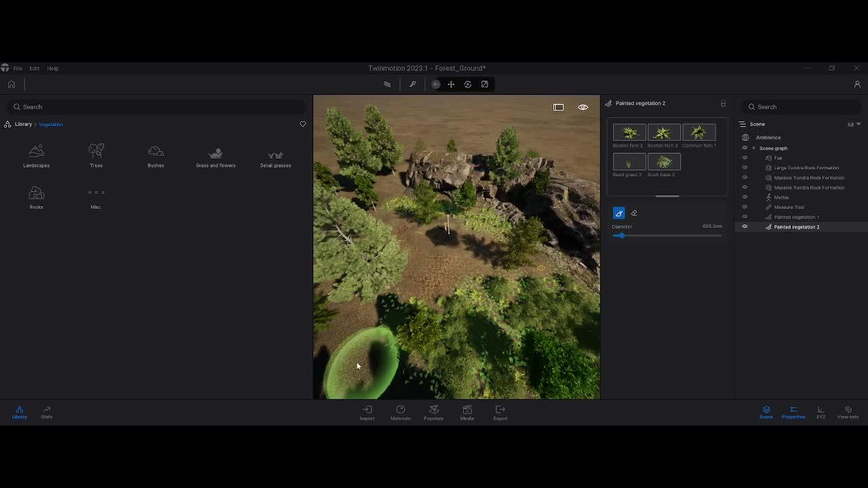The image size is (868, 488).
Task: Open the File menu
Action: (18, 68)
